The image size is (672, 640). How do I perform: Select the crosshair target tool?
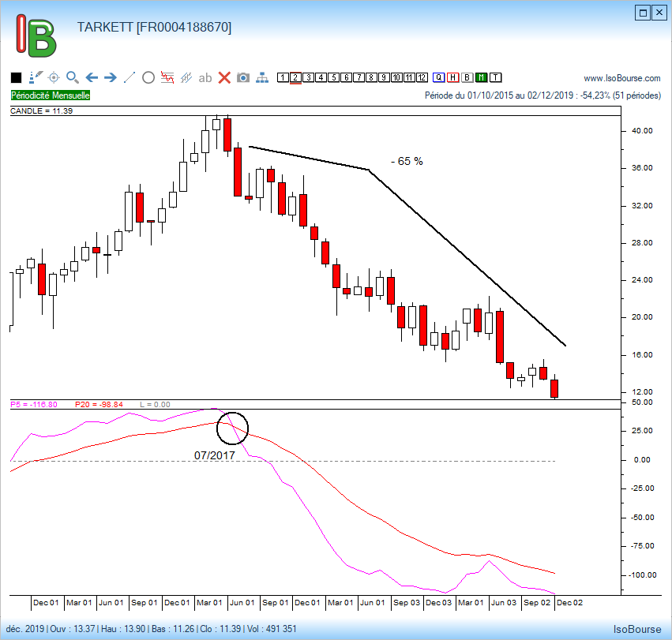pyautogui.click(x=54, y=77)
